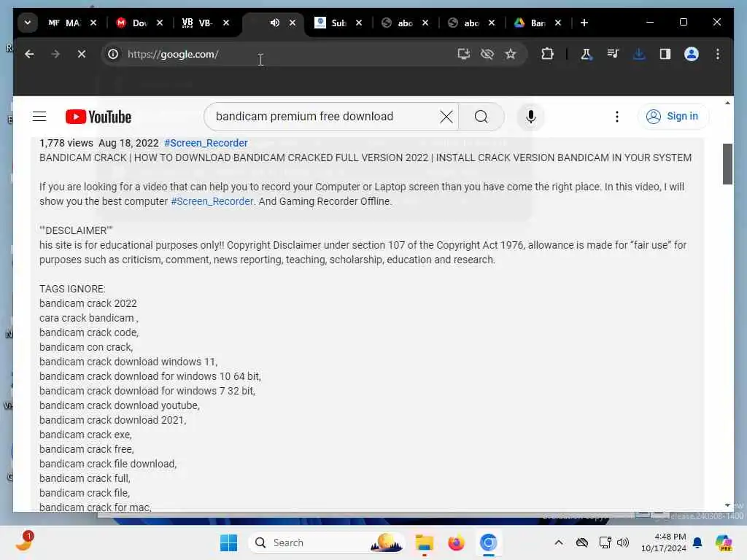
Task: Click the taskbar Search box
Action: pyautogui.click(x=326, y=542)
